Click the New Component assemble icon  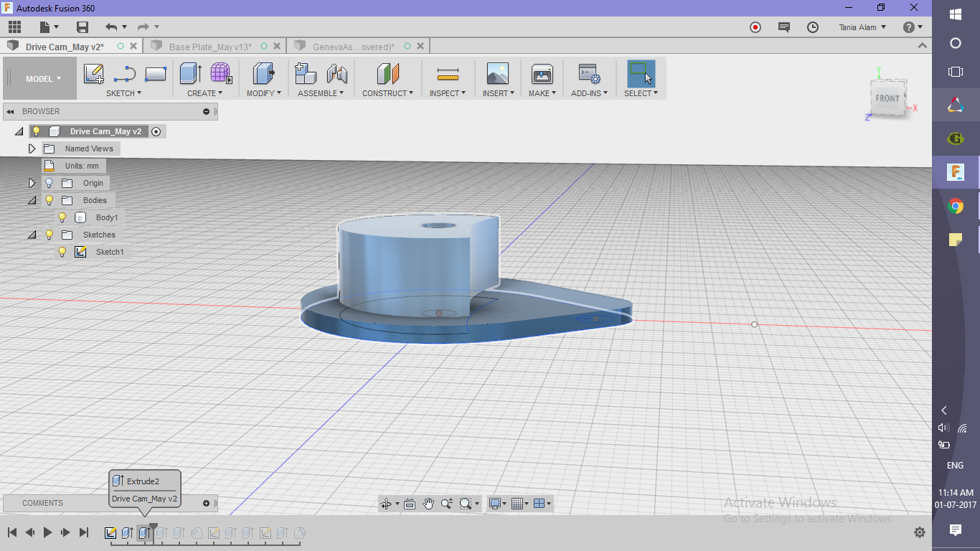point(306,74)
